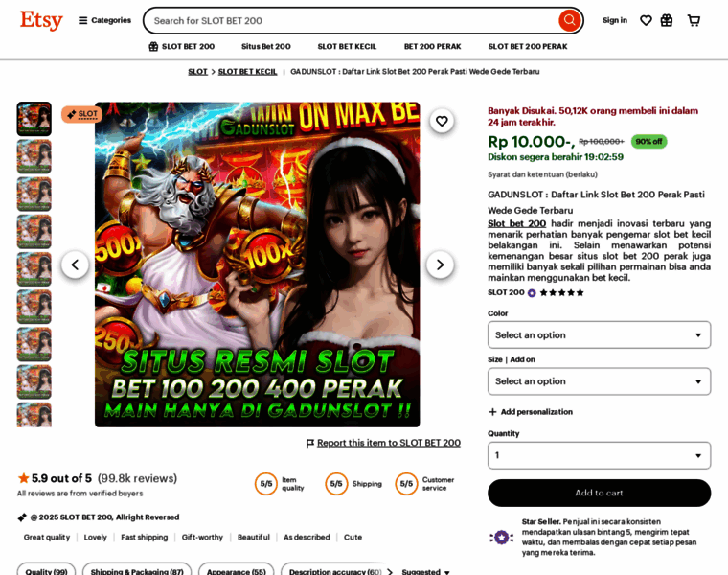Select SLOT BET 200 nav item with gift icon
The width and height of the screenshot is (728, 575).
[182, 46]
